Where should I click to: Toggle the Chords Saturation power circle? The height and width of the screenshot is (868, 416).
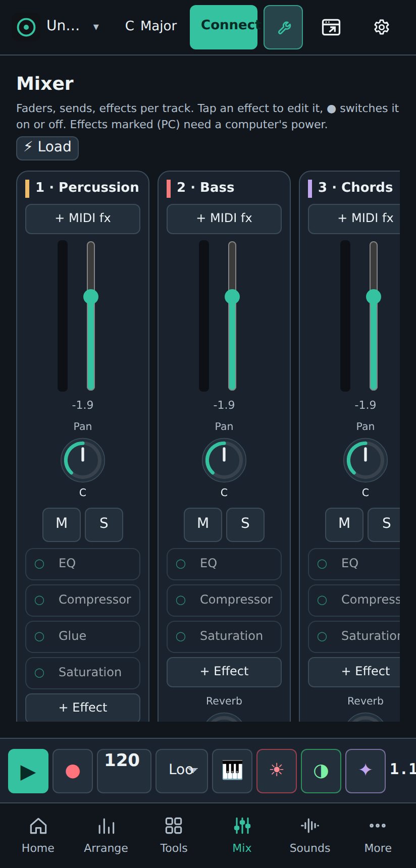coord(322,637)
